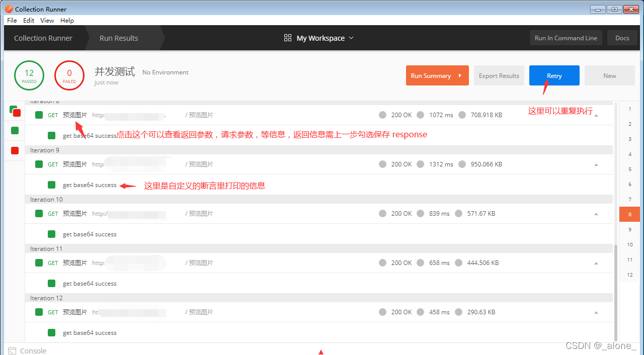This screenshot has height=355, width=644.
Task: Filter by passed tests green icon
Action: point(15,131)
